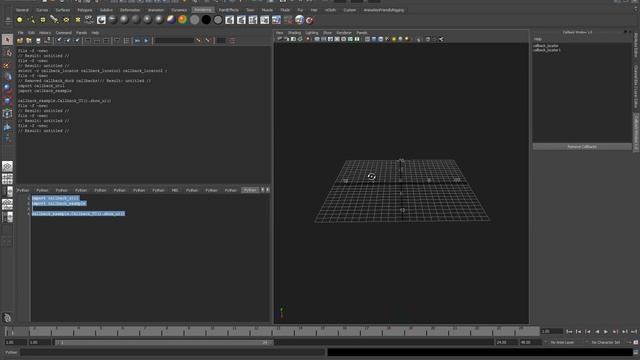Click the spot light shelf icon
Screen dimensions: 640x360
point(54,20)
